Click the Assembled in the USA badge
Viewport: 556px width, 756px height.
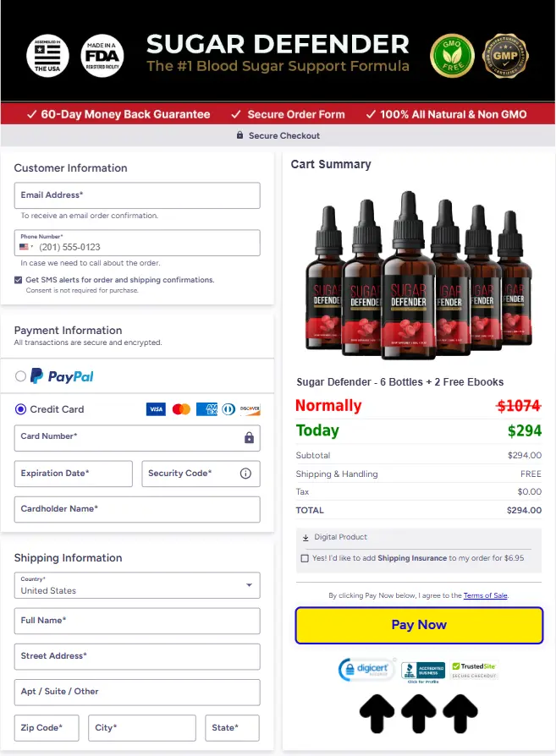47,56
